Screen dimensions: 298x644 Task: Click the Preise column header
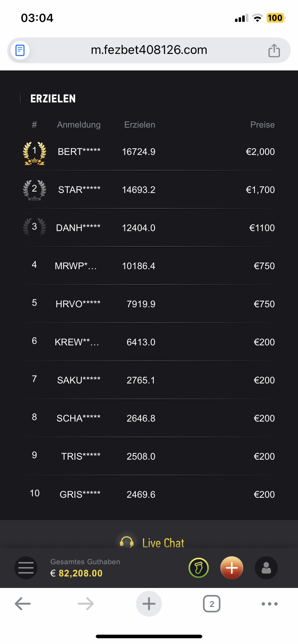[x=262, y=125]
